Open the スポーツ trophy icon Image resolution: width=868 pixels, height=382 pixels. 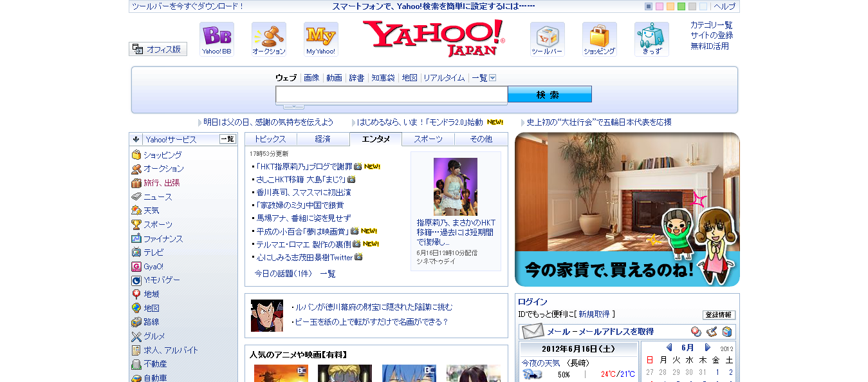[136, 225]
